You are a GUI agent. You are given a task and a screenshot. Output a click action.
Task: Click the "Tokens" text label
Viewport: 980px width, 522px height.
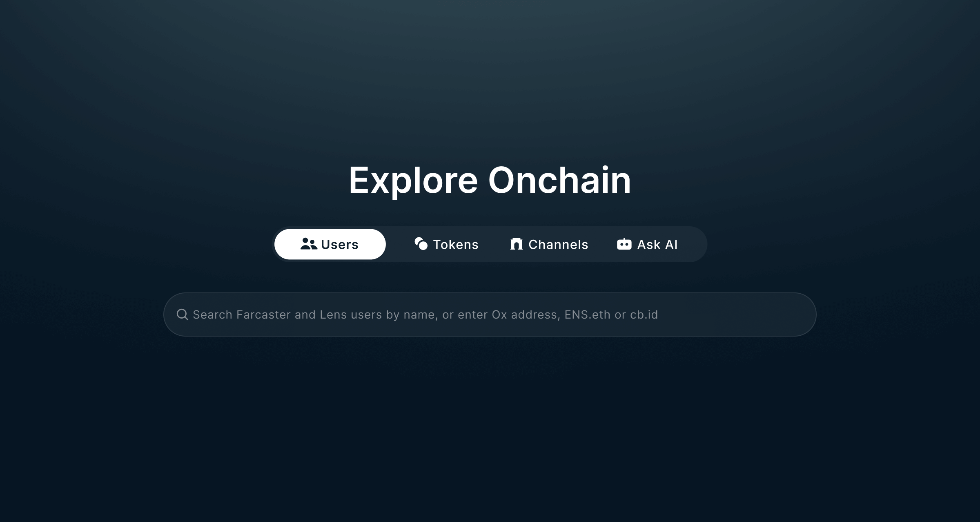(456, 244)
